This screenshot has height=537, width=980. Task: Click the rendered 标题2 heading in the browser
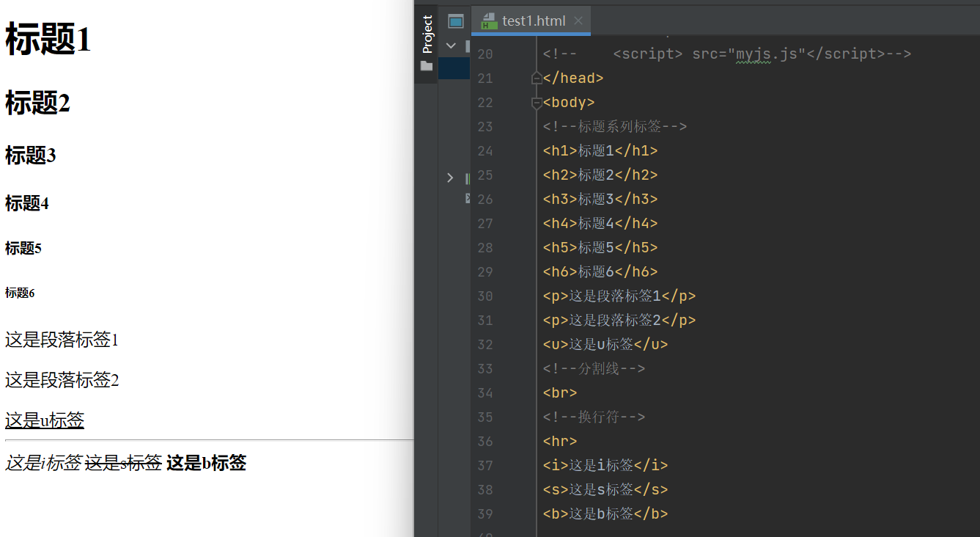click(x=37, y=103)
